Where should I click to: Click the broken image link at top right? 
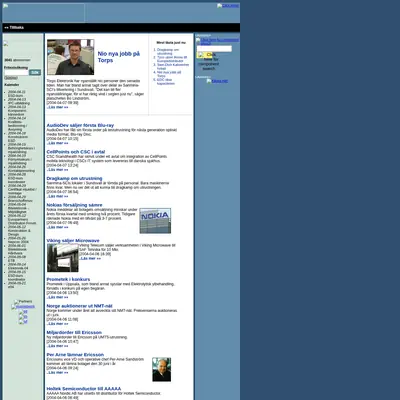pyautogui.click(x=228, y=6)
